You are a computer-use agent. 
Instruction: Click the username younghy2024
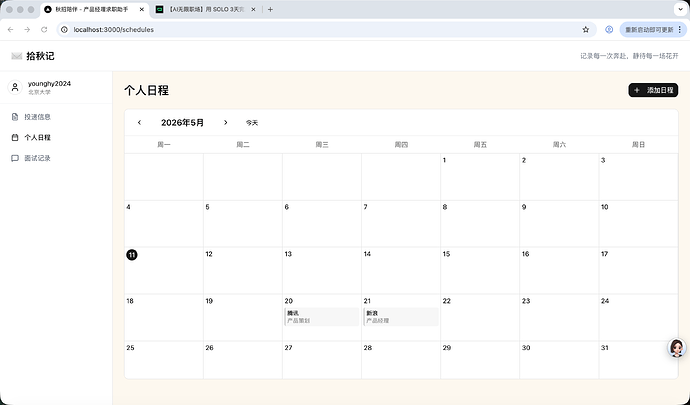click(49, 84)
